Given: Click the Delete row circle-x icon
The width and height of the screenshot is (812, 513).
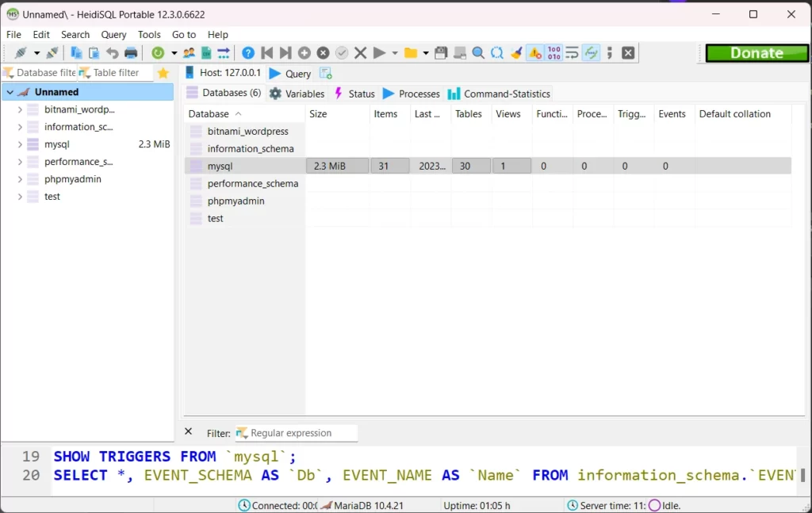Looking at the screenshot, I should pyautogui.click(x=324, y=53).
